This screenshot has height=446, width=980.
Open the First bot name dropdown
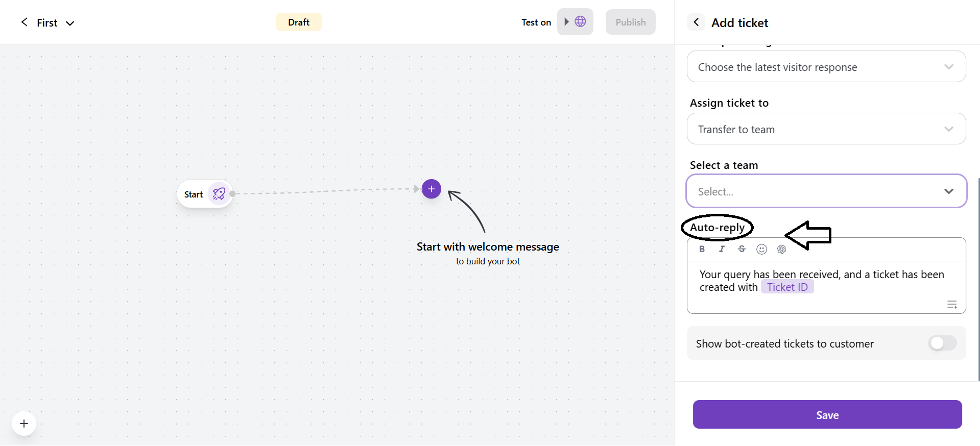[70, 23]
